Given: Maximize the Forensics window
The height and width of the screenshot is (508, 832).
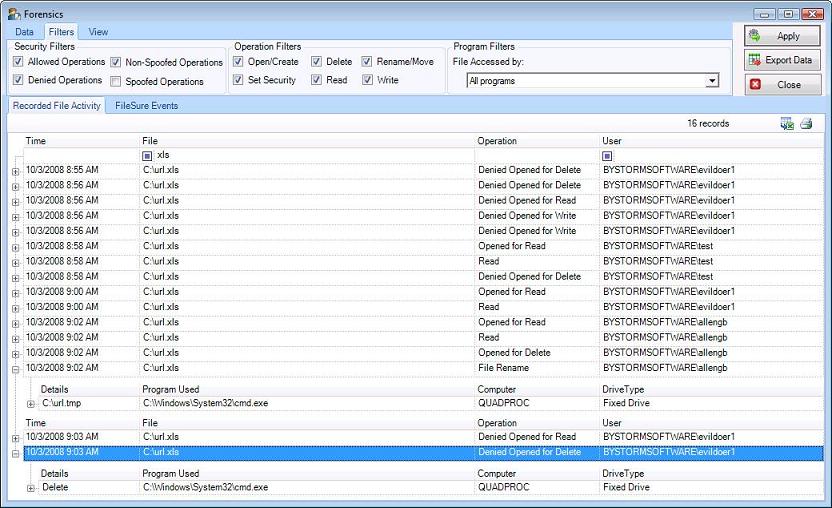Looking at the screenshot, I should point(788,14).
